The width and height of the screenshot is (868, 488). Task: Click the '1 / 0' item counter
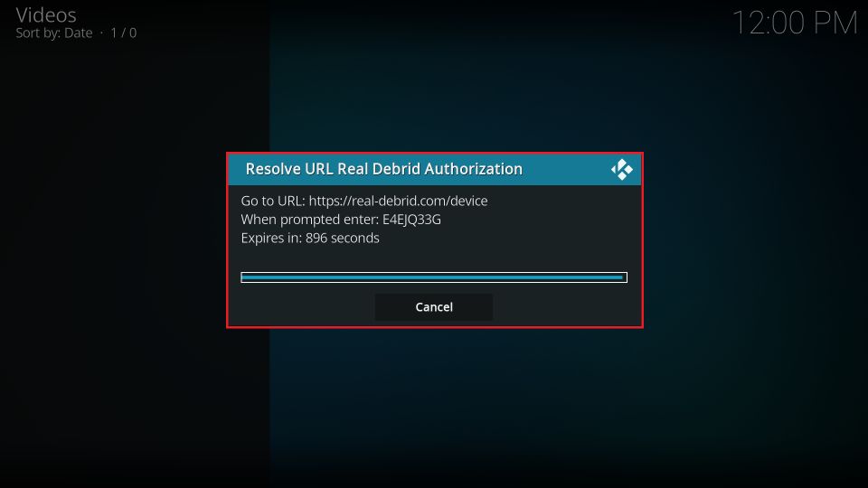(124, 33)
